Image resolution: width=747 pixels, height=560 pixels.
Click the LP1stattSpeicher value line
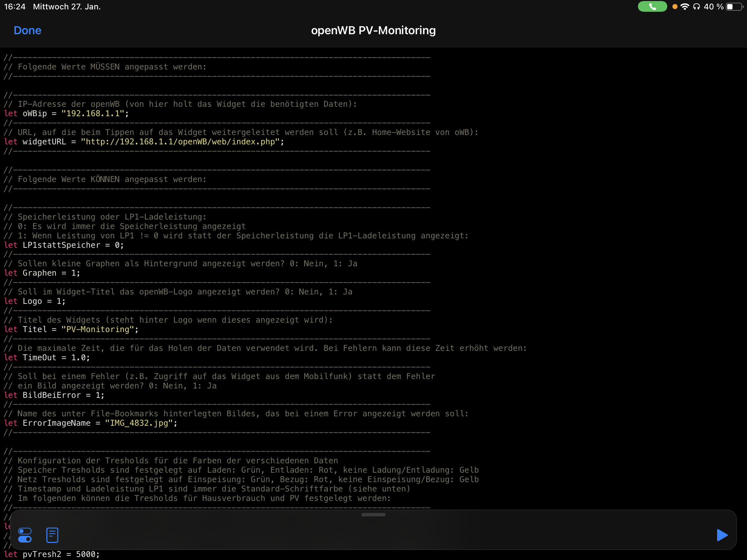(x=64, y=245)
